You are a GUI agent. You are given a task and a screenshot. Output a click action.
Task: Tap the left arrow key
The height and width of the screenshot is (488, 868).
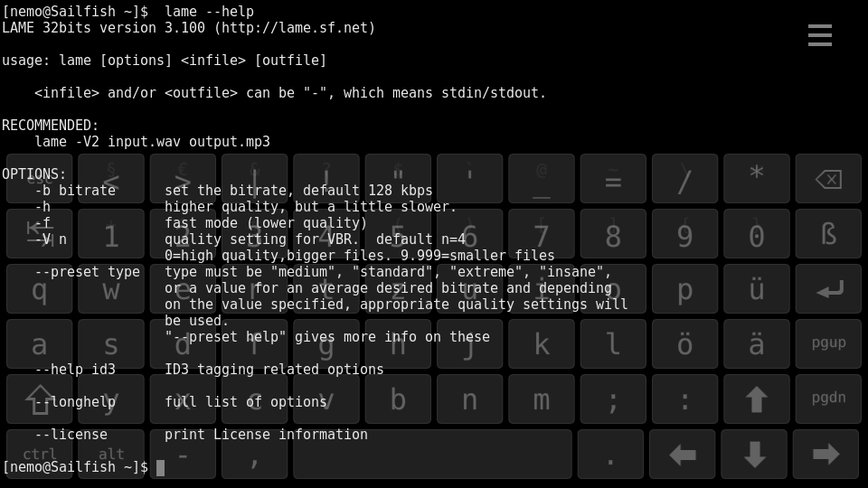point(682,454)
